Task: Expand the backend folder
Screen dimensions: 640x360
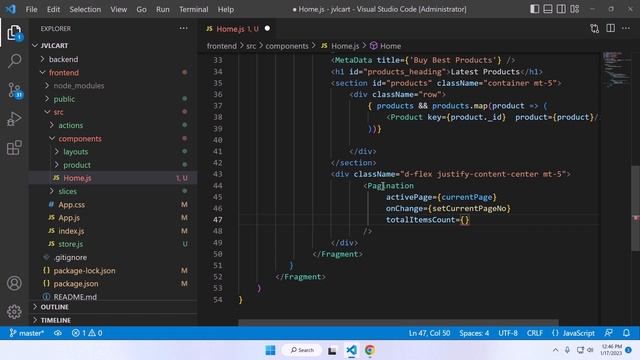Action: tap(63, 59)
